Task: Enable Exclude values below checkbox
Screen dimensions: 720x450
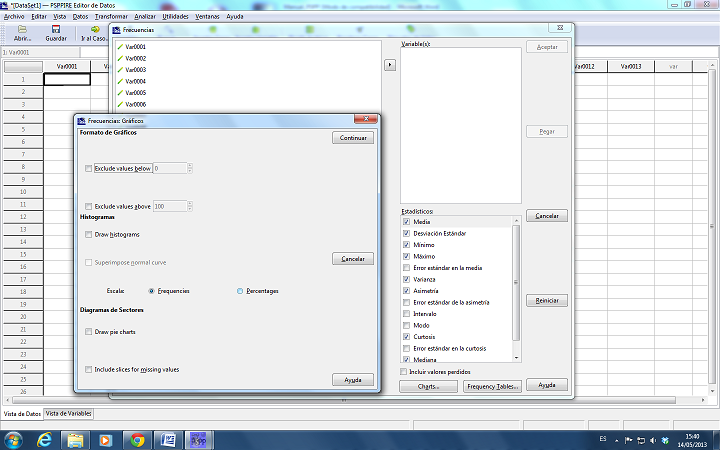Action: point(89,169)
